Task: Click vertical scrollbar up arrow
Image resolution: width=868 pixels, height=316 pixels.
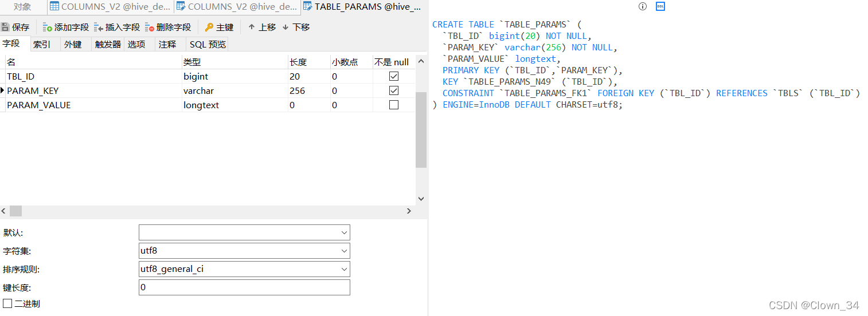Action: (421, 61)
